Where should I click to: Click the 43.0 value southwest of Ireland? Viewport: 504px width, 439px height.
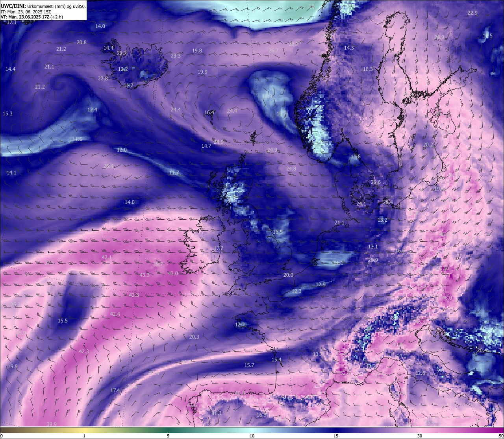[x=173, y=274]
